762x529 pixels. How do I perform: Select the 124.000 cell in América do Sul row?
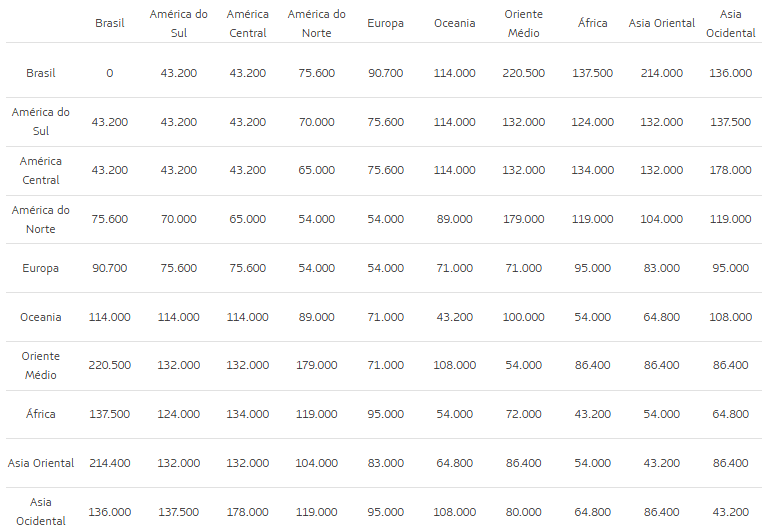click(593, 122)
